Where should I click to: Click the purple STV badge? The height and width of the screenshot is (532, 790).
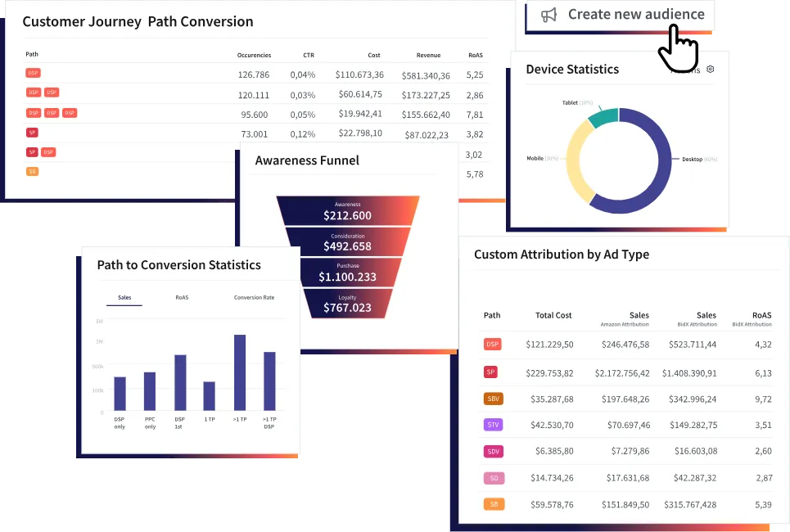(493, 425)
